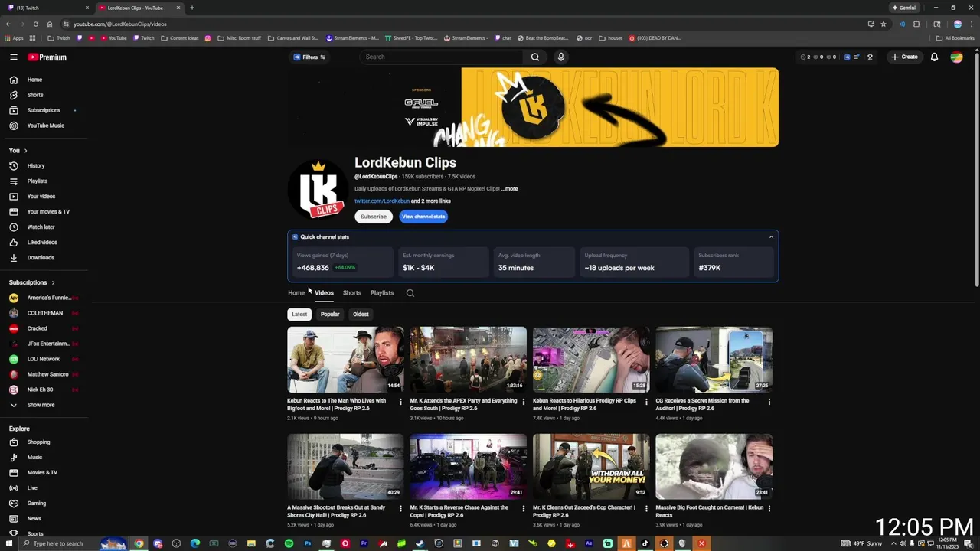Click the YouTube Premium logo
This screenshot has width=980, height=551.
click(x=47, y=57)
